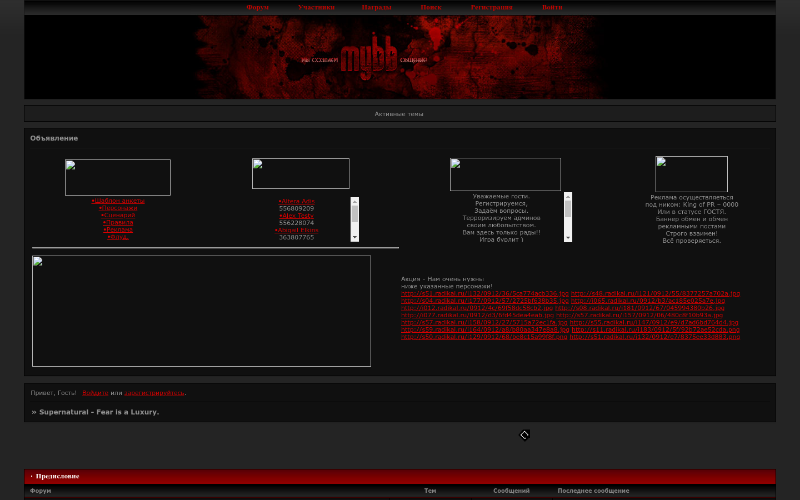Click the broken image above the guest notice
Viewport: 800px width, 500px height.
[x=505, y=174]
